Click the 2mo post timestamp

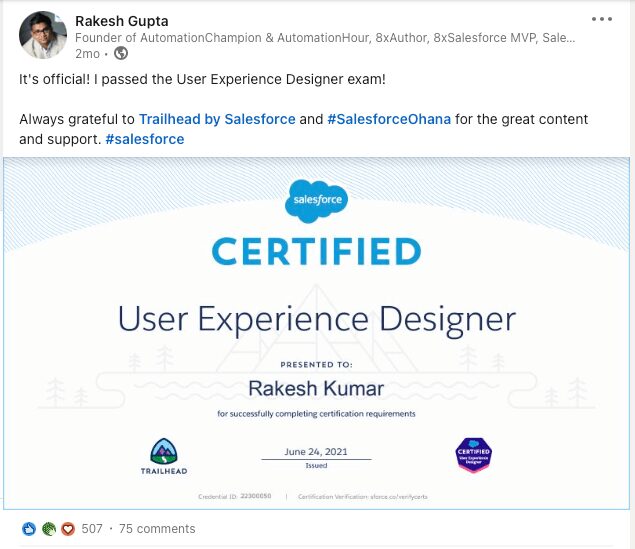[87, 53]
